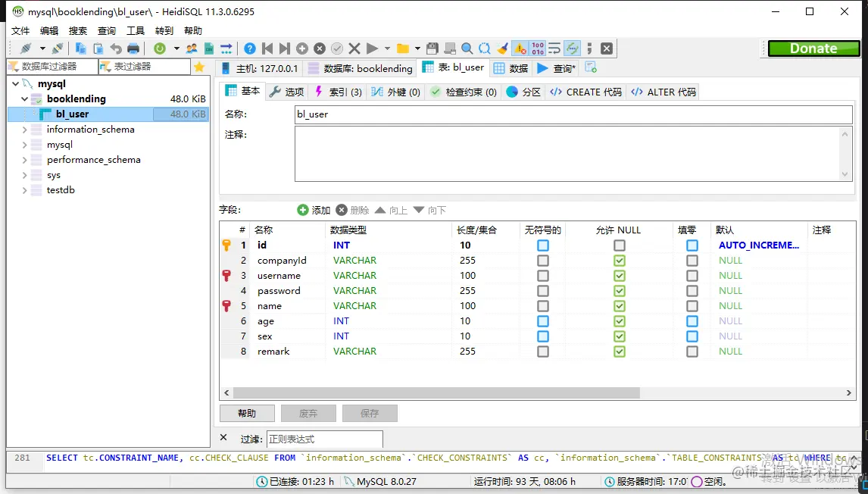Collapse the mysql session tree node
Viewport: 868px width, 494px height.
[15, 84]
